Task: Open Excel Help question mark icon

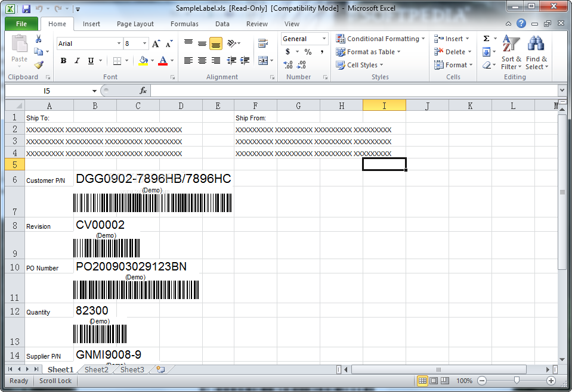Action: pos(521,23)
